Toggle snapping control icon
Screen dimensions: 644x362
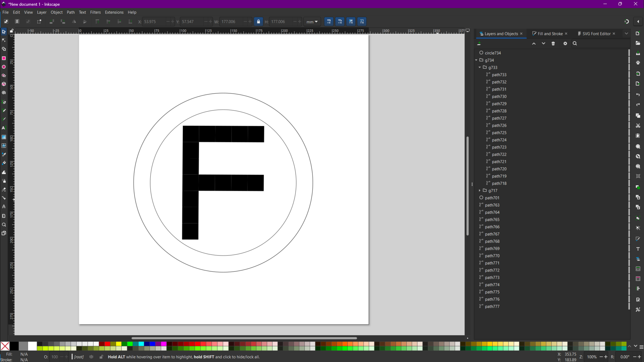pyautogui.click(x=627, y=22)
